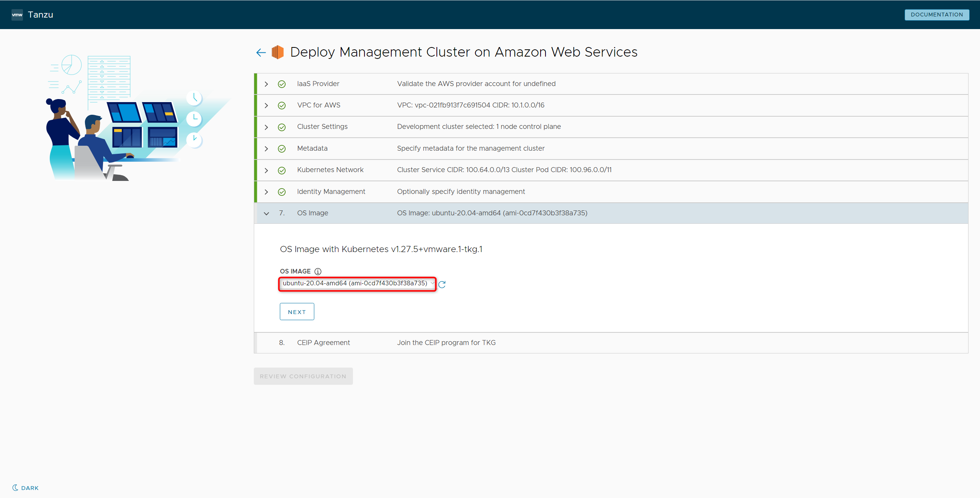Viewport: 980px width, 498px height.
Task: Open the DOCUMENTATION link
Action: [936, 15]
